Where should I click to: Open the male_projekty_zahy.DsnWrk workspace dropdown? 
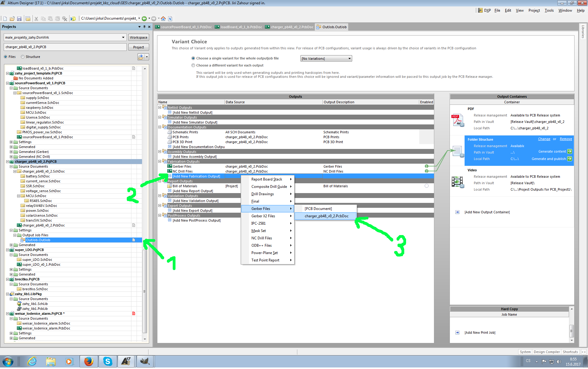pos(123,38)
